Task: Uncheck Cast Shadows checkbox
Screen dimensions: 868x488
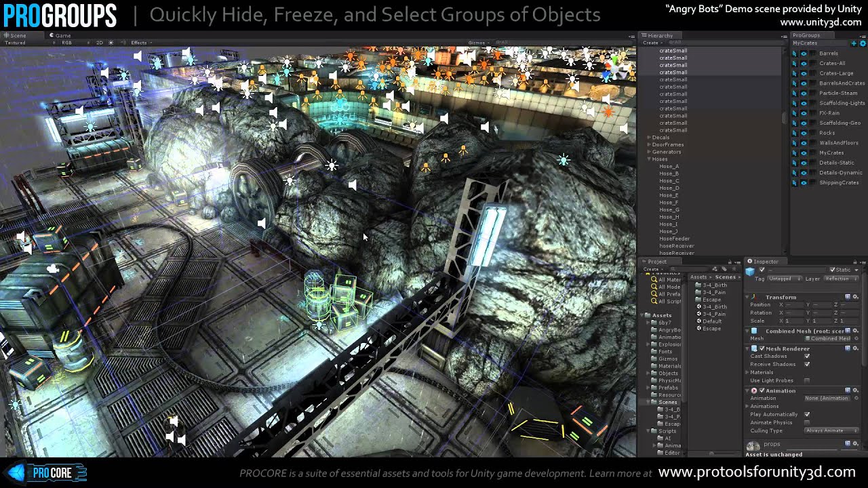Action: [x=807, y=356]
